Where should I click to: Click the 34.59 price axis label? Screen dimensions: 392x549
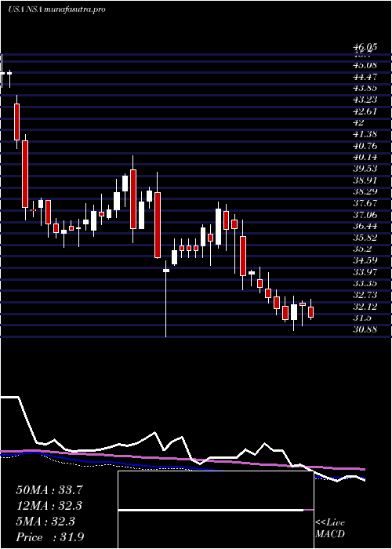coord(365,260)
